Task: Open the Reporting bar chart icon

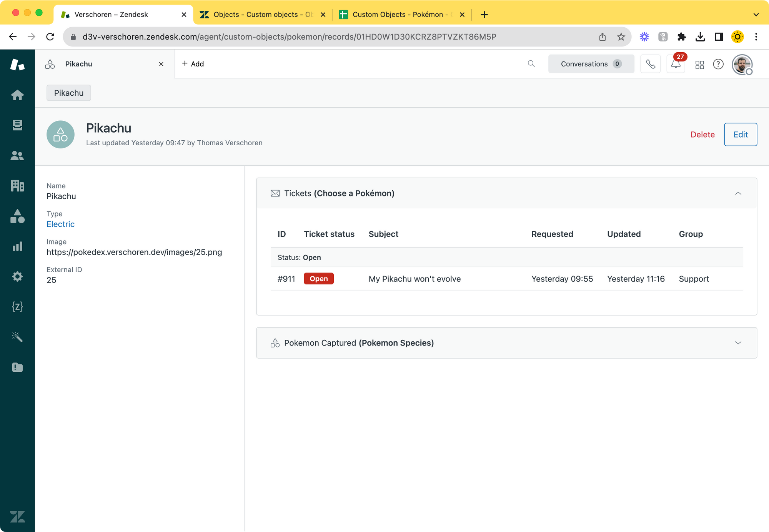Action: click(17, 246)
